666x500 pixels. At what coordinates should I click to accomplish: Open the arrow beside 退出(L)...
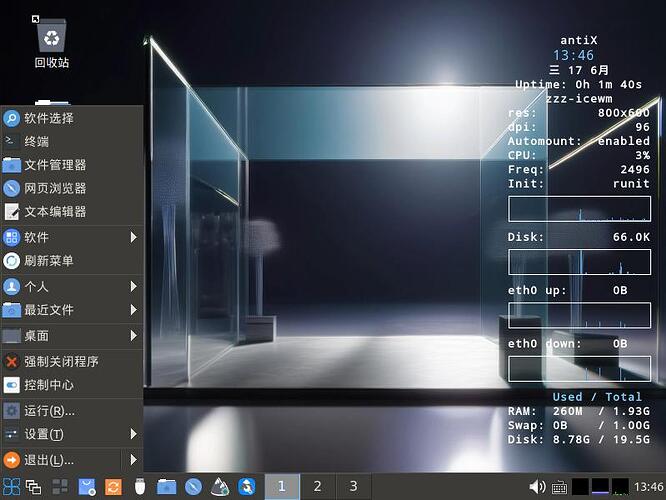point(133,460)
